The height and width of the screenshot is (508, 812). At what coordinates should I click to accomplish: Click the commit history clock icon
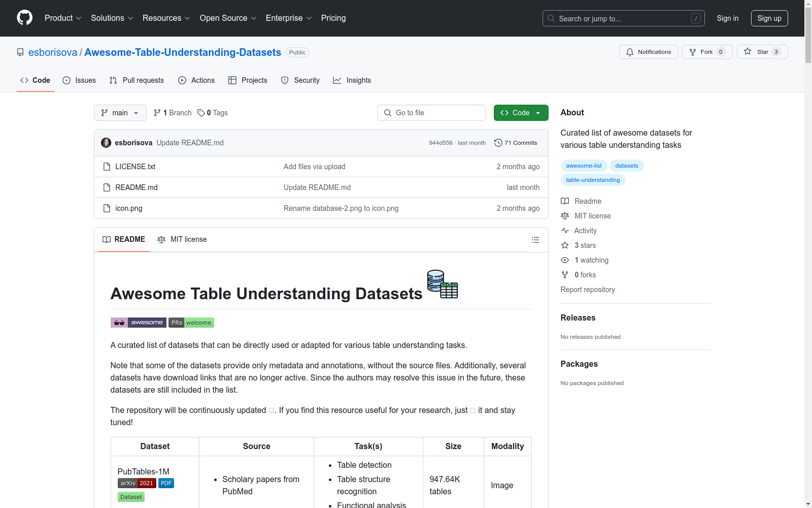click(x=498, y=143)
